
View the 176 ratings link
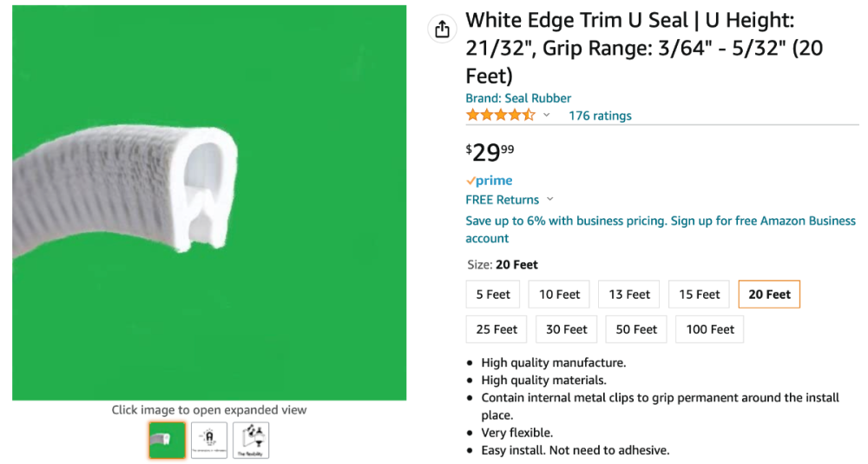click(x=600, y=116)
